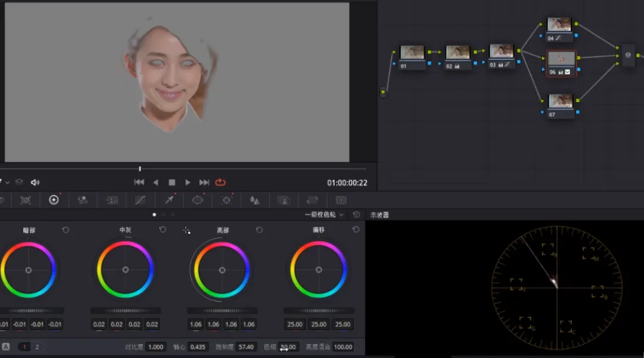Click the 轴心 value field 0.435
Screen dimensions: 644x358
tap(197, 347)
